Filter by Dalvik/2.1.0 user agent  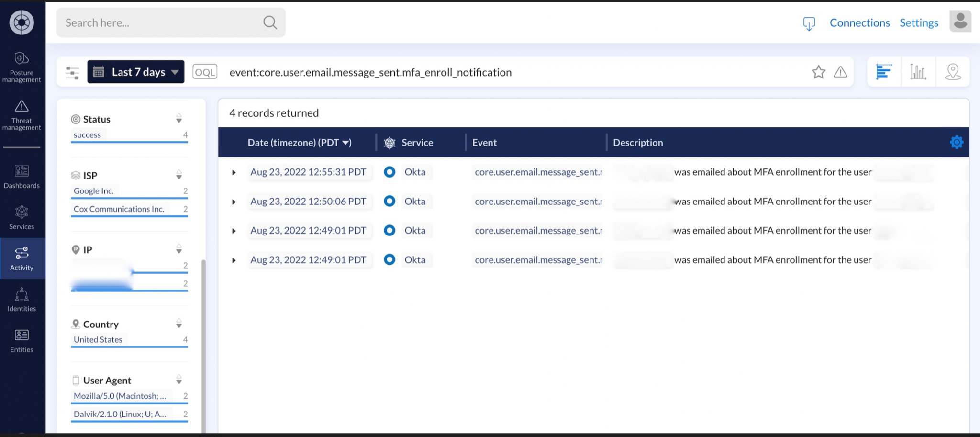coord(120,414)
